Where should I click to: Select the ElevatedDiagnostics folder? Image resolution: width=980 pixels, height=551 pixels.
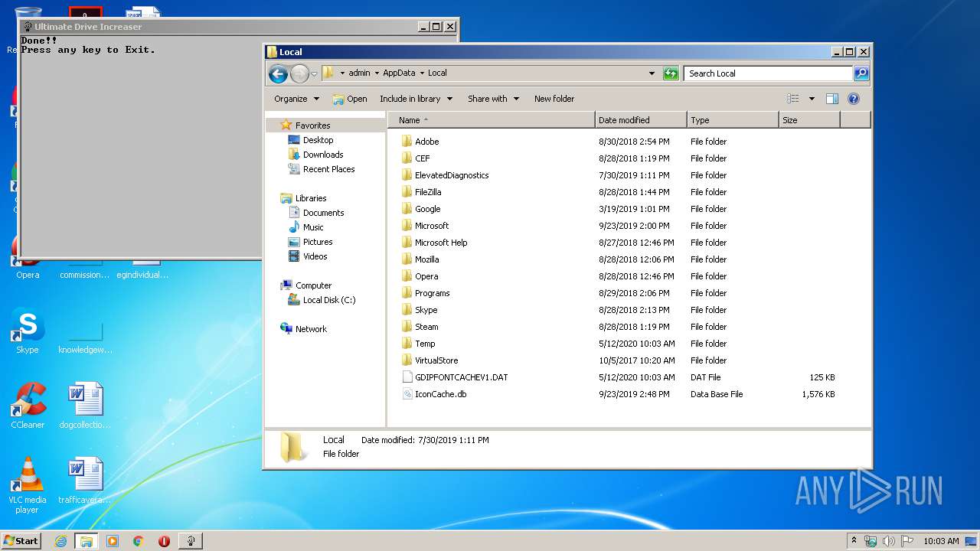tap(451, 175)
